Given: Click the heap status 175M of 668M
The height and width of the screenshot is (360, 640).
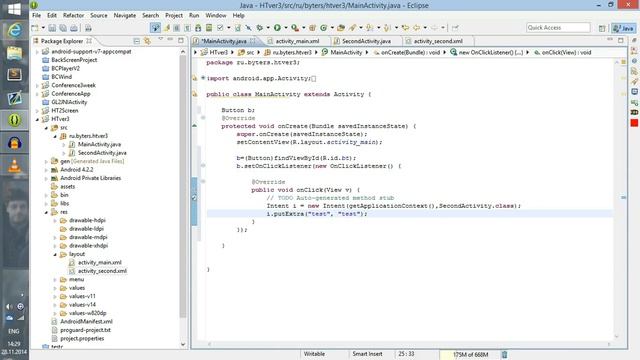Looking at the screenshot, I should tap(470, 354).
